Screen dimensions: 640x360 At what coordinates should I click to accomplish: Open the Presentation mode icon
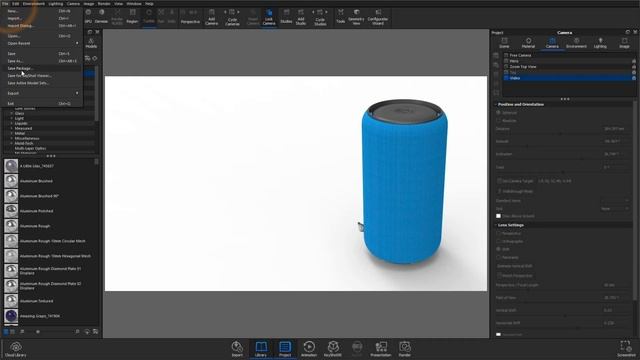pyautogui.click(x=381, y=349)
